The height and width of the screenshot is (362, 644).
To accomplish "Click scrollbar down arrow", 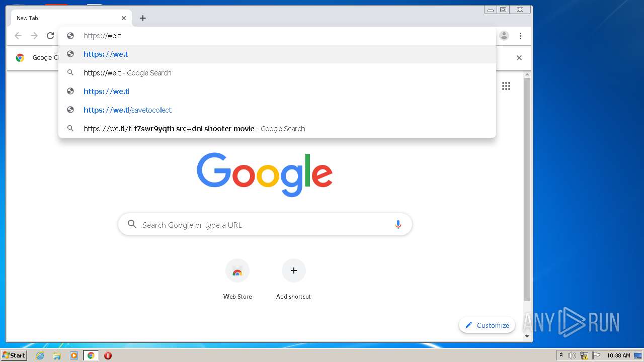I will point(527,336).
